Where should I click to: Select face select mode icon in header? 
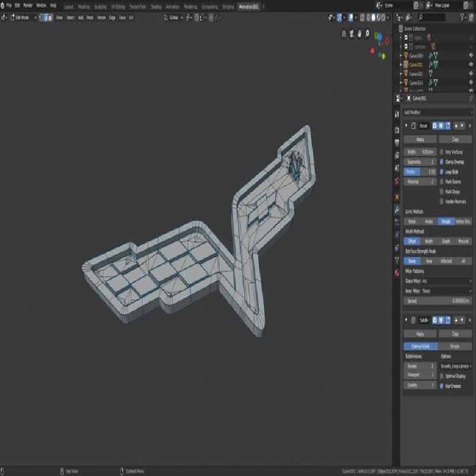pyautogui.click(x=51, y=18)
